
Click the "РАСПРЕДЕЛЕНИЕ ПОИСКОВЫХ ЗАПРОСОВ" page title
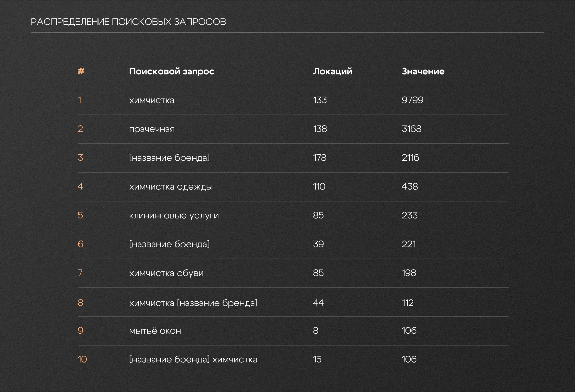click(x=128, y=22)
